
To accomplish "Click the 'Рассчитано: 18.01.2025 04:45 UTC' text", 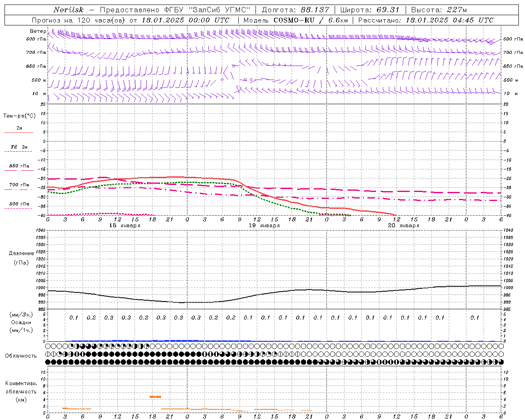I will pyautogui.click(x=426, y=20).
